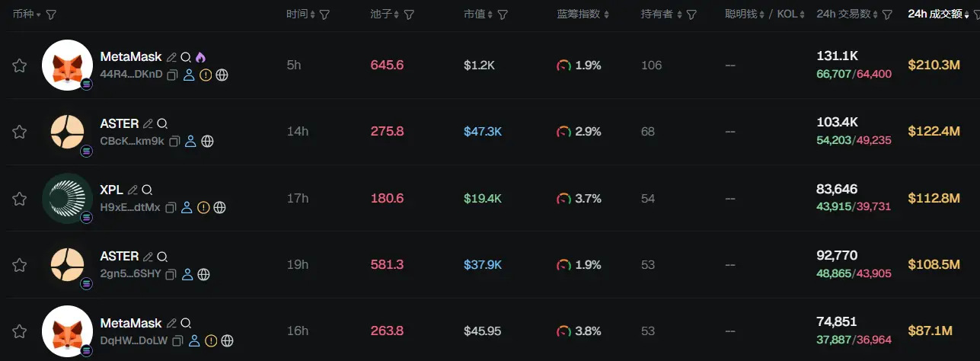Star the top MetaMask token as favorite
Viewport: 980px width, 361px height.
click(20, 66)
